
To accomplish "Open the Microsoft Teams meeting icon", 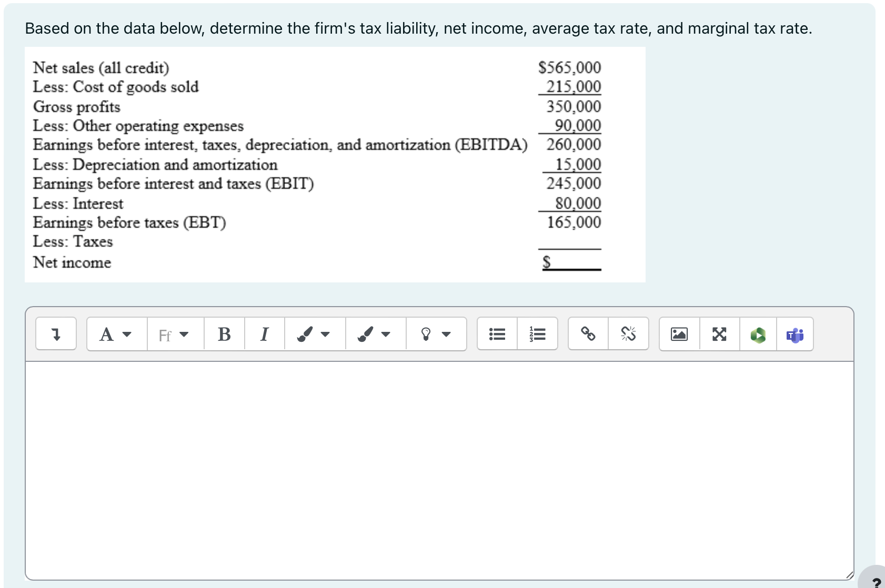I will pyautogui.click(x=795, y=334).
